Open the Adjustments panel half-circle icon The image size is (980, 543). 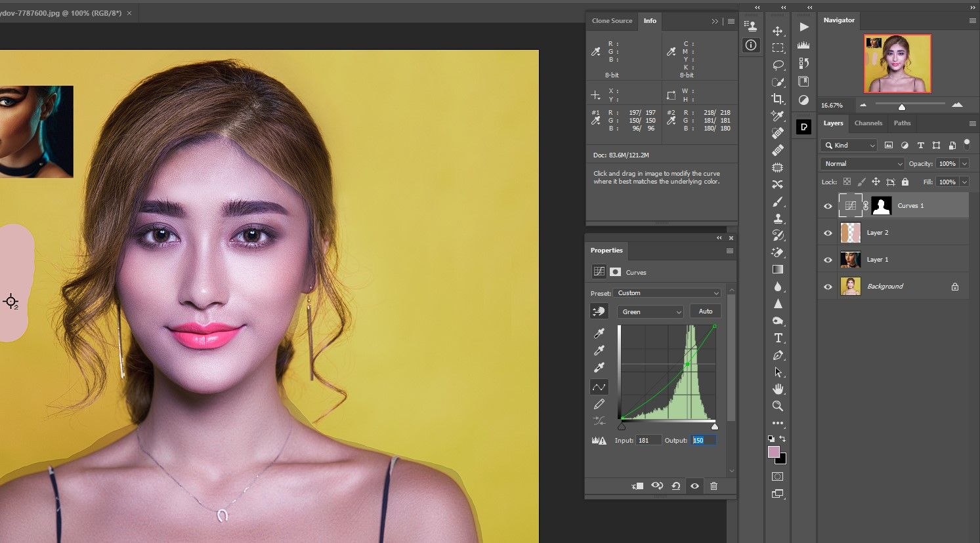[x=803, y=100]
